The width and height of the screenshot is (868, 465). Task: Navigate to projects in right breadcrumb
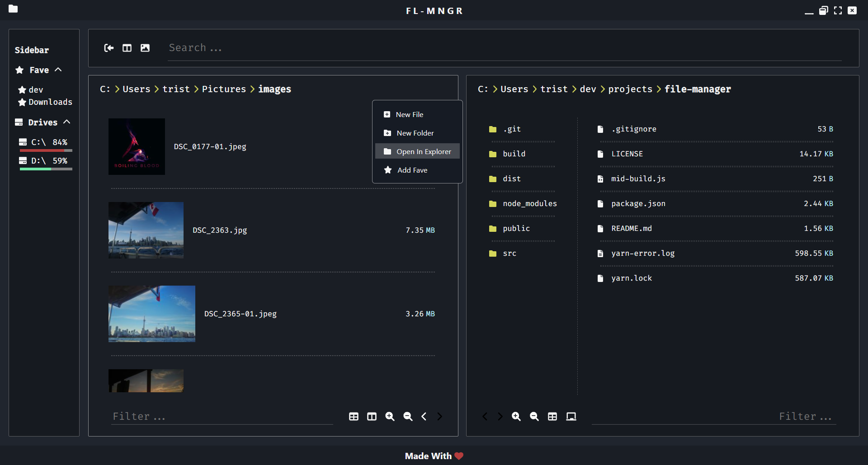[x=630, y=89]
